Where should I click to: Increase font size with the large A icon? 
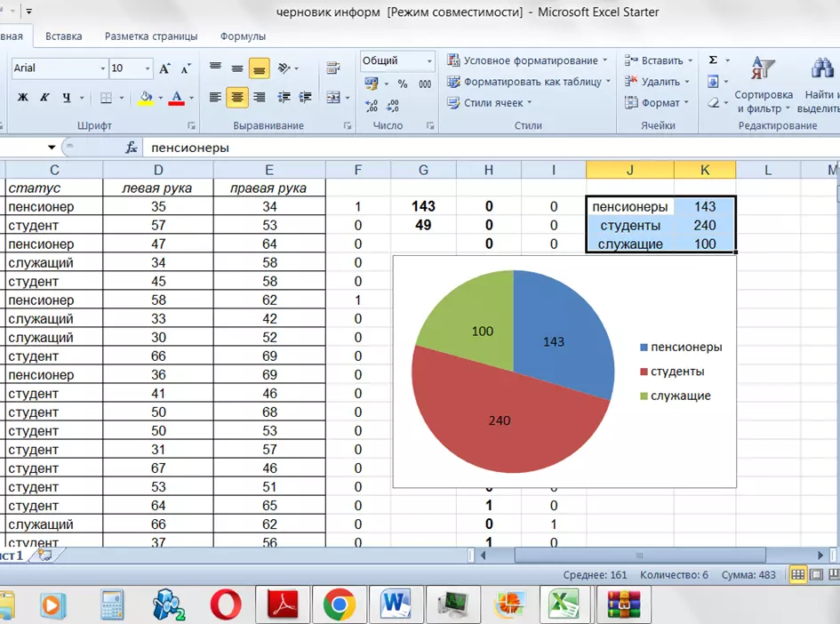[164, 68]
